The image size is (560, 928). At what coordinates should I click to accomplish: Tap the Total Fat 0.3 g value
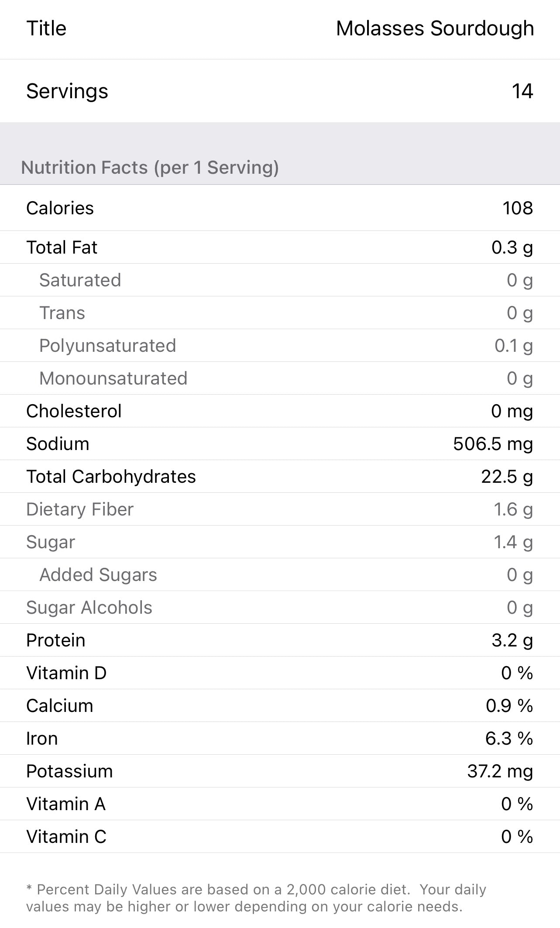point(512,247)
